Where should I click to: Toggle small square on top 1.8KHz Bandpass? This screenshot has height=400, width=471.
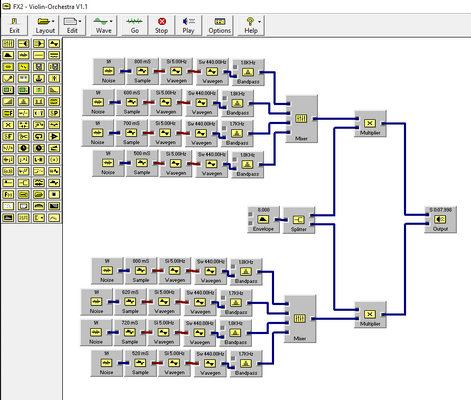pos(235,67)
